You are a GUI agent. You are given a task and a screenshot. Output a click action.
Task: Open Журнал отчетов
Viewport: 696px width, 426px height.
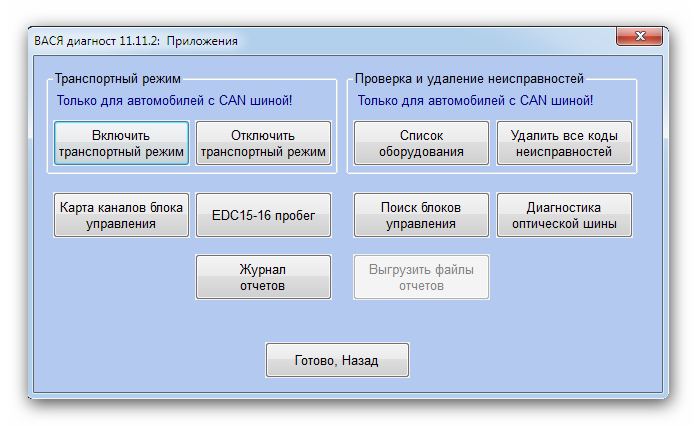(x=263, y=277)
